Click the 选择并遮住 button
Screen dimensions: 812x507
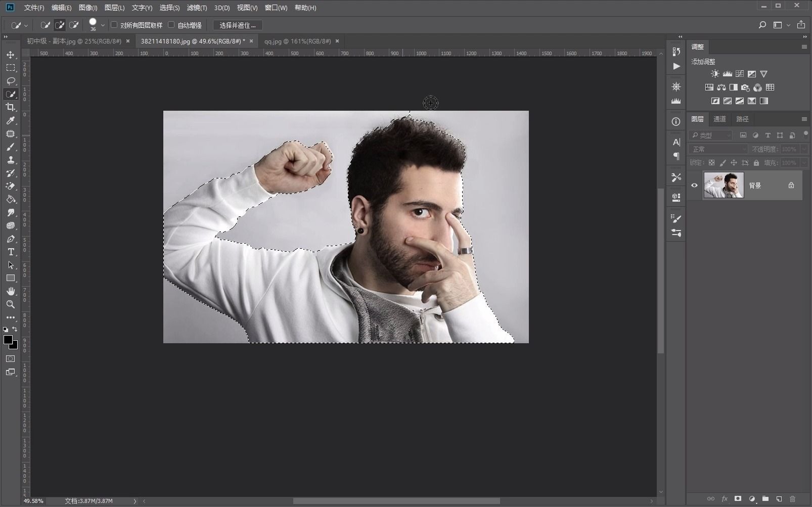coord(238,25)
